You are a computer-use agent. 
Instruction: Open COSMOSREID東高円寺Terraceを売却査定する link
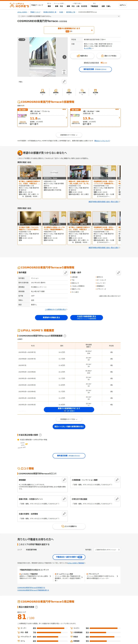coord(31,588)
